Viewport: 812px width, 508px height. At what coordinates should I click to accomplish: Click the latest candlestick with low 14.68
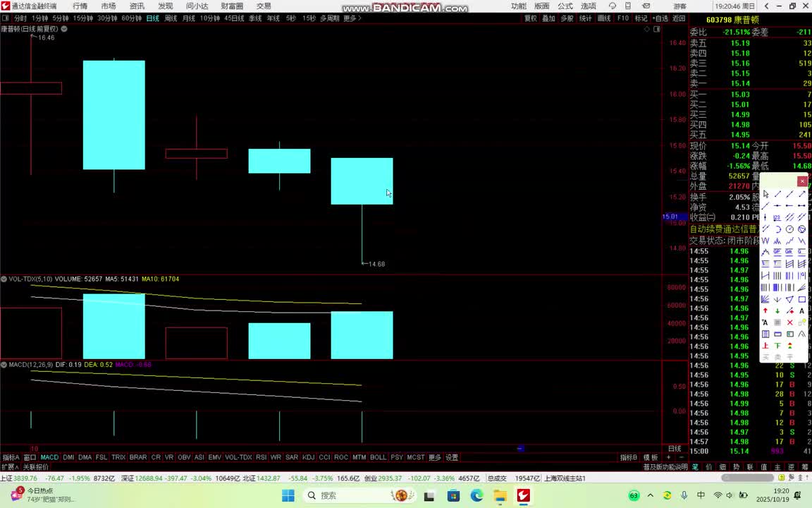point(362,181)
